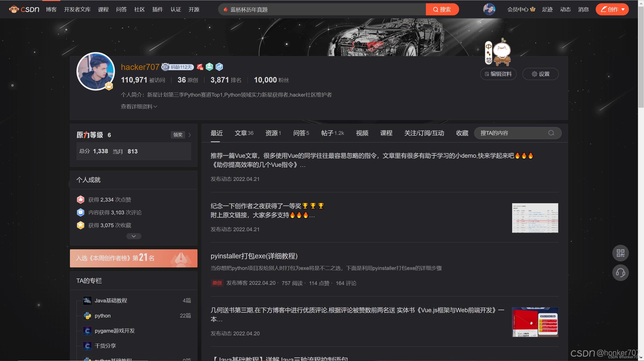This screenshot has height=361, width=644.
Task: Click the python column icon
Action: click(x=87, y=316)
